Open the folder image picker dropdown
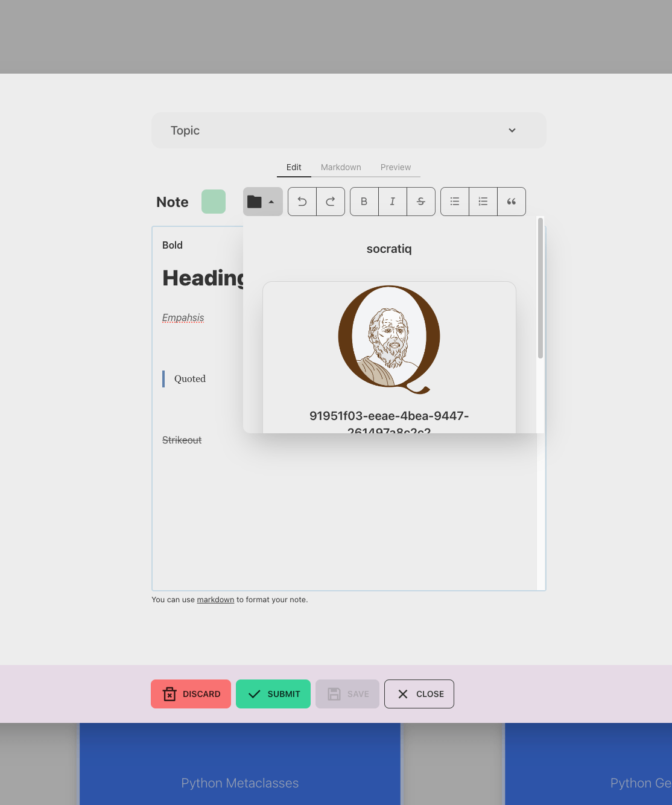 (262, 202)
